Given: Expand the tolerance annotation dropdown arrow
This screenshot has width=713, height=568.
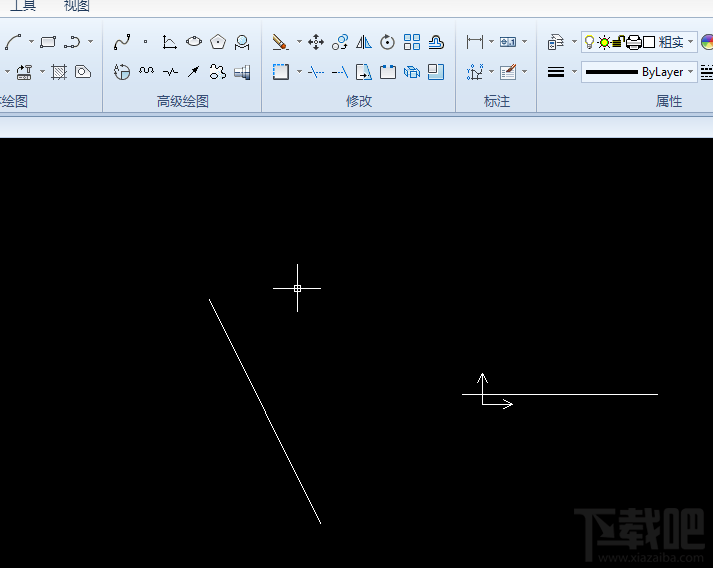Looking at the screenshot, I should point(524,42).
